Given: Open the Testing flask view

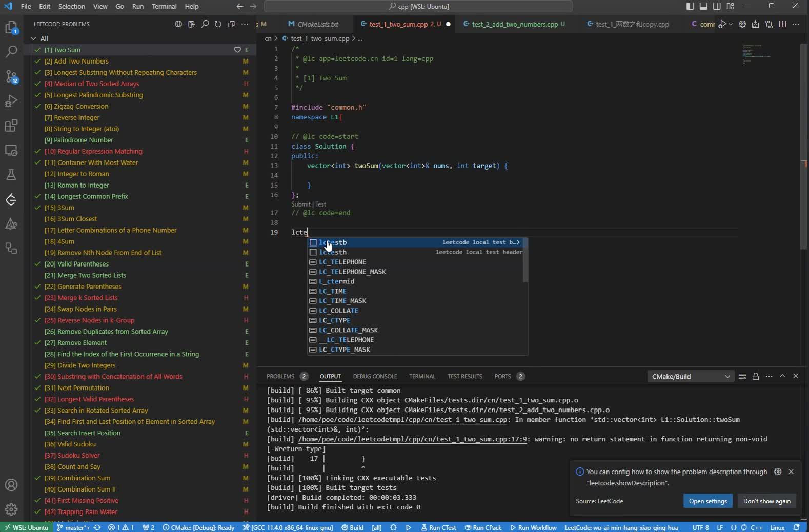Looking at the screenshot, I should click(x=11, y=175).
